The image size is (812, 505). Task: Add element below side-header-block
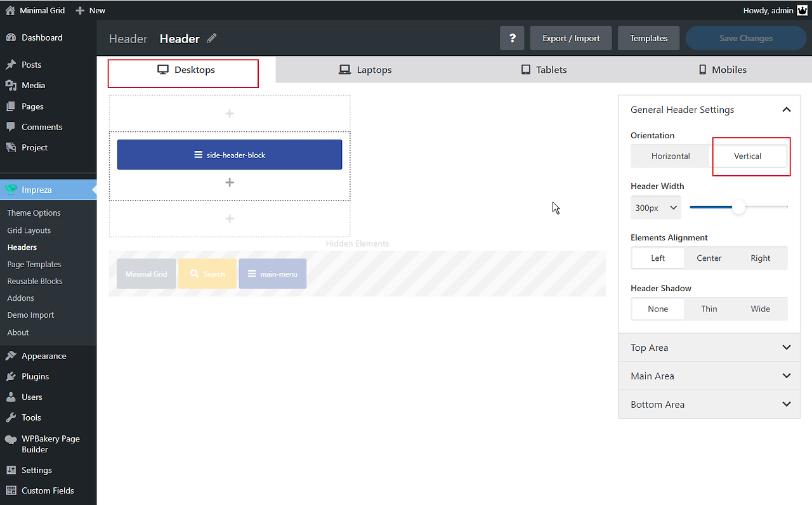coord(230,183)
